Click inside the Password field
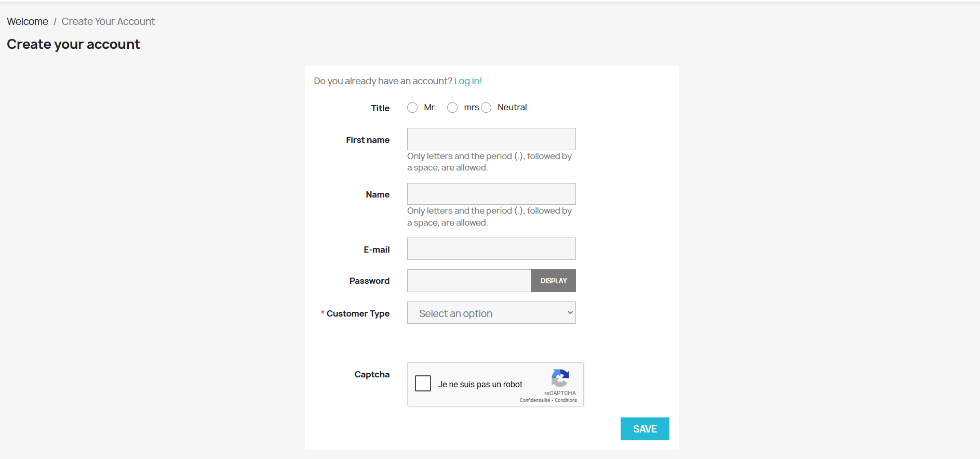This screenshot has width=980, height=459. [469, 281]
